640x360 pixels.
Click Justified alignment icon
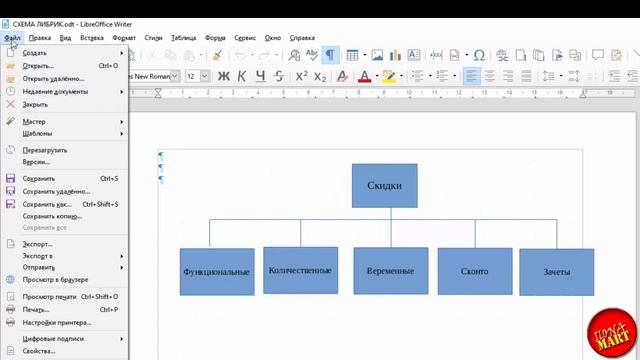click(526, 76)
